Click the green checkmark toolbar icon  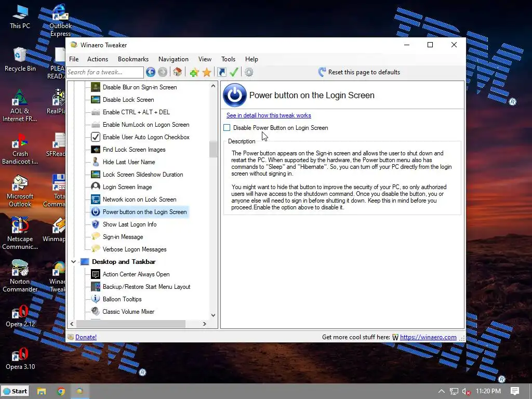coord(234,72)
